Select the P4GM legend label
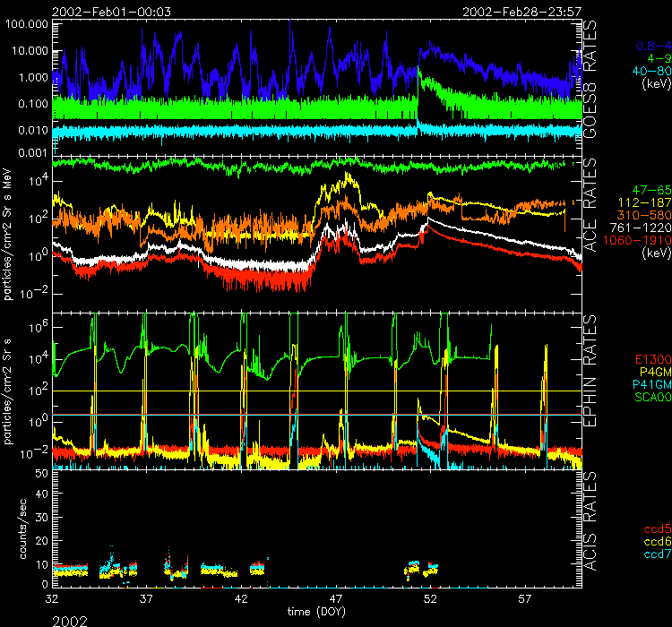This screenshot has height=627, width=672. pyautogui.click(x=650, y=372)
